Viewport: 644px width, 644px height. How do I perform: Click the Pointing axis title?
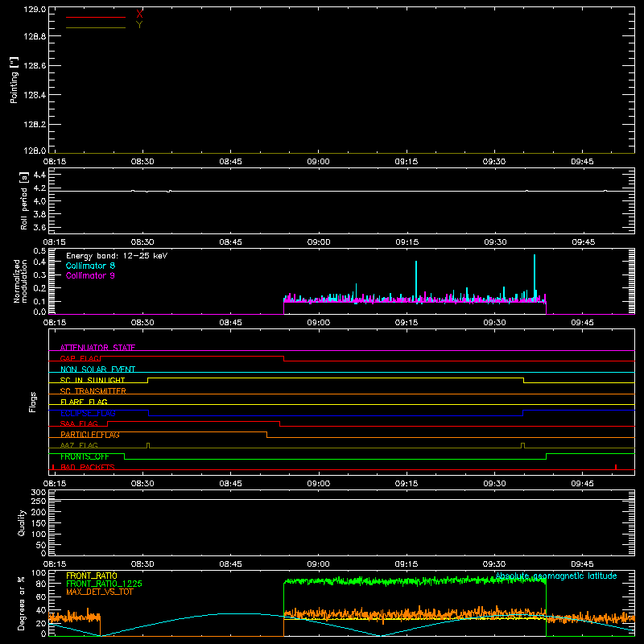coord(14,80)
